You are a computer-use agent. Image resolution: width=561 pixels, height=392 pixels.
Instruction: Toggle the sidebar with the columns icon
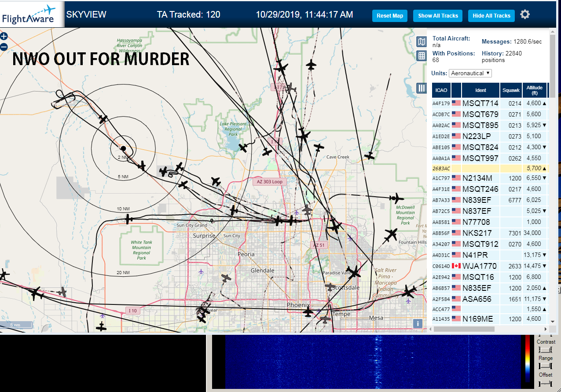point(422,88)
